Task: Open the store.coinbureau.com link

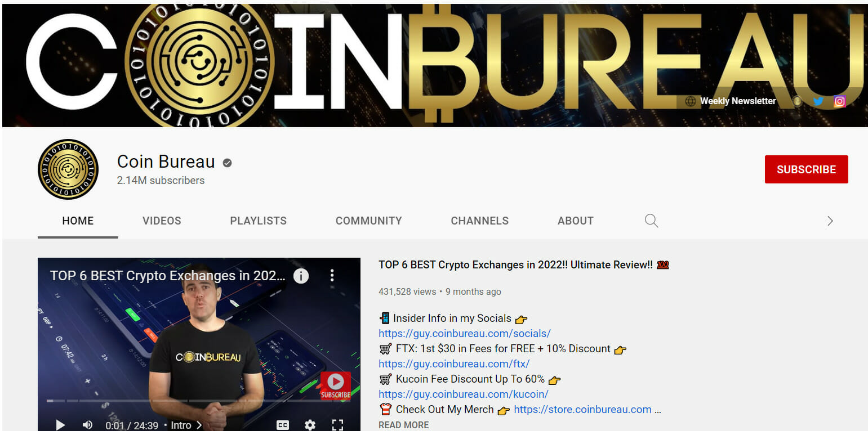Action: coord(582,409)
